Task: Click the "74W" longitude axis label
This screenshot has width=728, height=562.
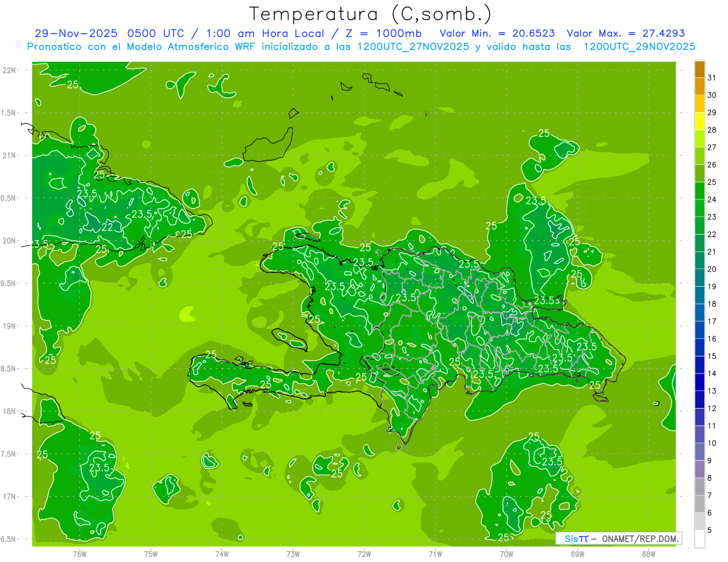Action: [x=222, y=554]
